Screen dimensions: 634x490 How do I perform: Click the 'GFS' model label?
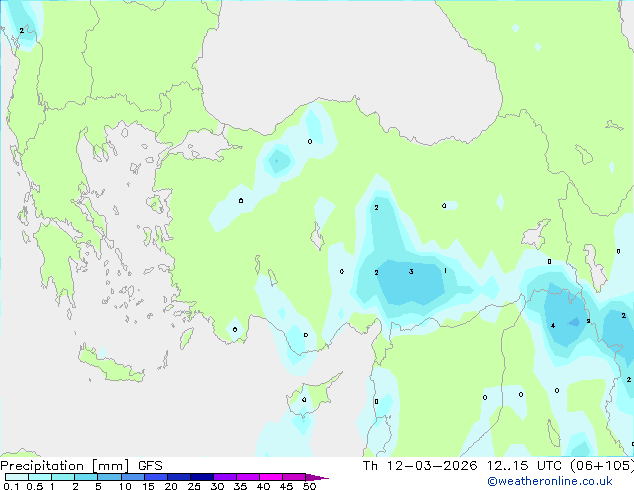[x=150, y=466]
